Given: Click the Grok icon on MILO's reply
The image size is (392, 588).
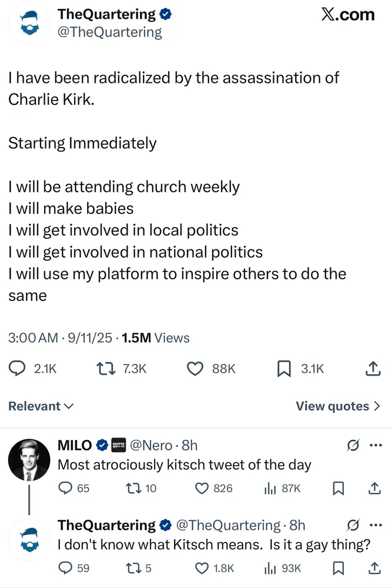Looking at the screenshot, I should click(353, 446).
